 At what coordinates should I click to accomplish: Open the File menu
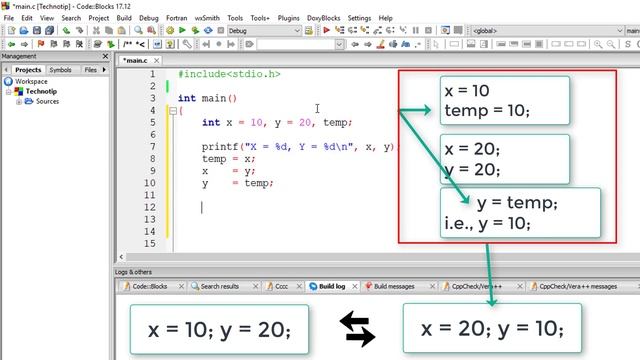(x=9, y=18)
